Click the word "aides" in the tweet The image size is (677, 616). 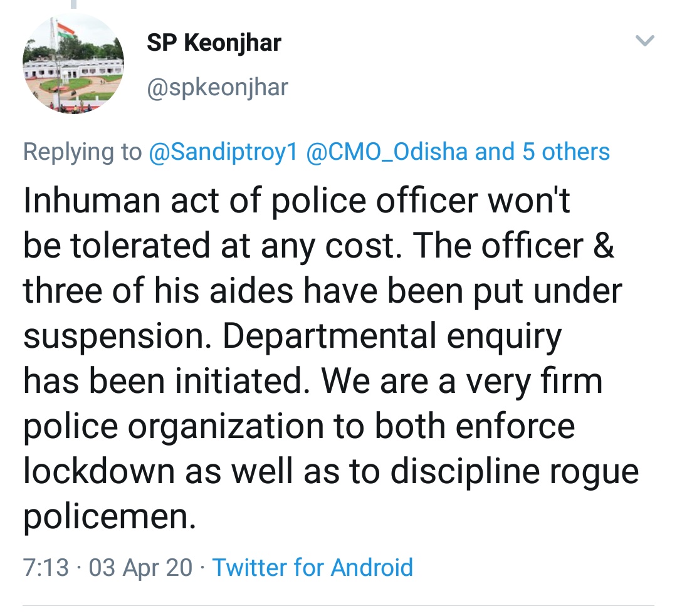point(234,291)
